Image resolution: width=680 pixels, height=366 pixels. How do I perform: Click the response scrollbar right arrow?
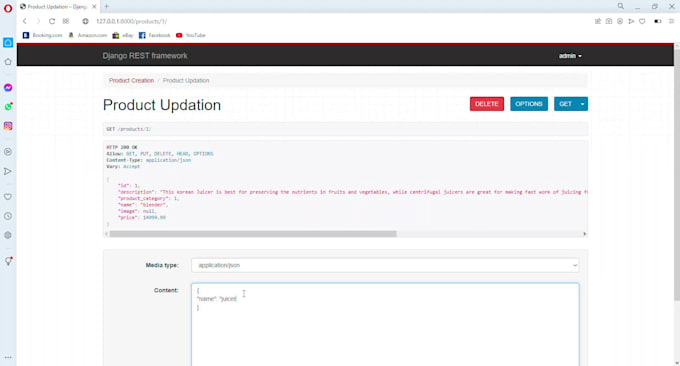coord(584,234)
